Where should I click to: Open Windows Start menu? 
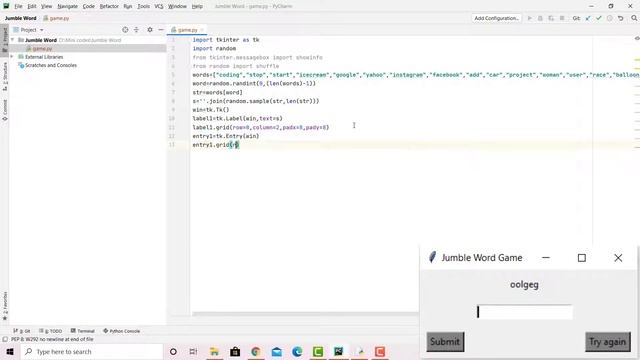[9, 351]
